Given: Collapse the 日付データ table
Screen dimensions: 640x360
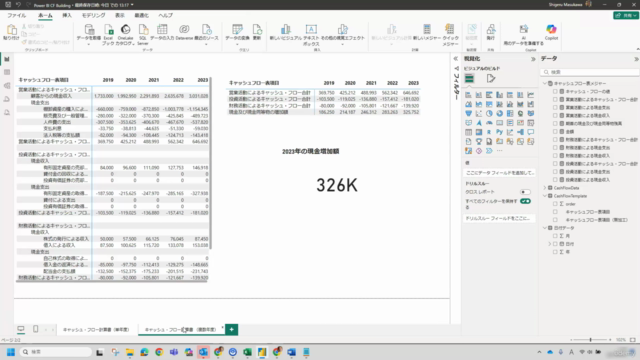Looking at the screenshot, I should coord(545,228).
